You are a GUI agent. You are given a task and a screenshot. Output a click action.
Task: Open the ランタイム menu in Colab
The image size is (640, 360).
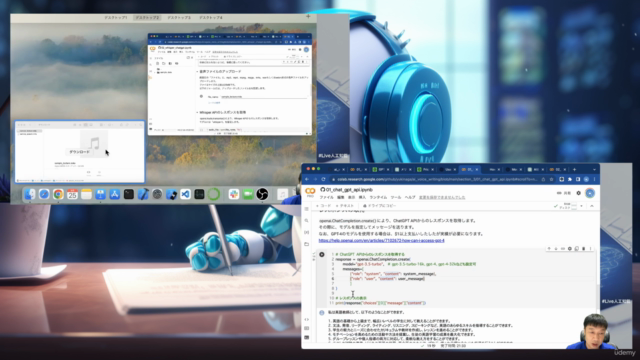click(378, 197)
